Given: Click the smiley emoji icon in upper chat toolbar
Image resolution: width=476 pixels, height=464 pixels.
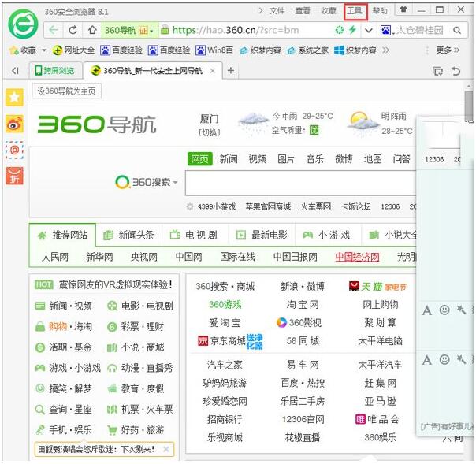Looking at the screenshot, I should [444, 310].
